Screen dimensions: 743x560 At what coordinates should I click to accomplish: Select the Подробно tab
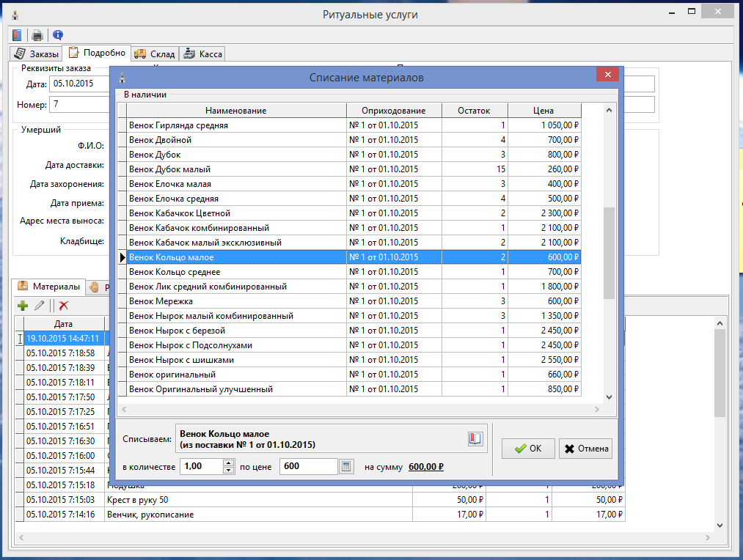[x=97, y=53]
